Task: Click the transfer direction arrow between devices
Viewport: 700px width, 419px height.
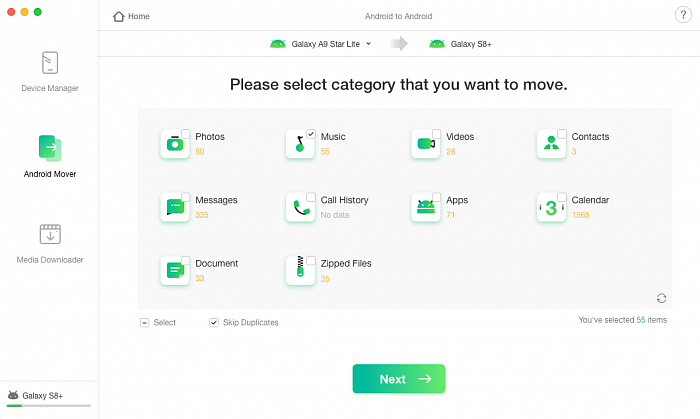Action: coord(399,43)
